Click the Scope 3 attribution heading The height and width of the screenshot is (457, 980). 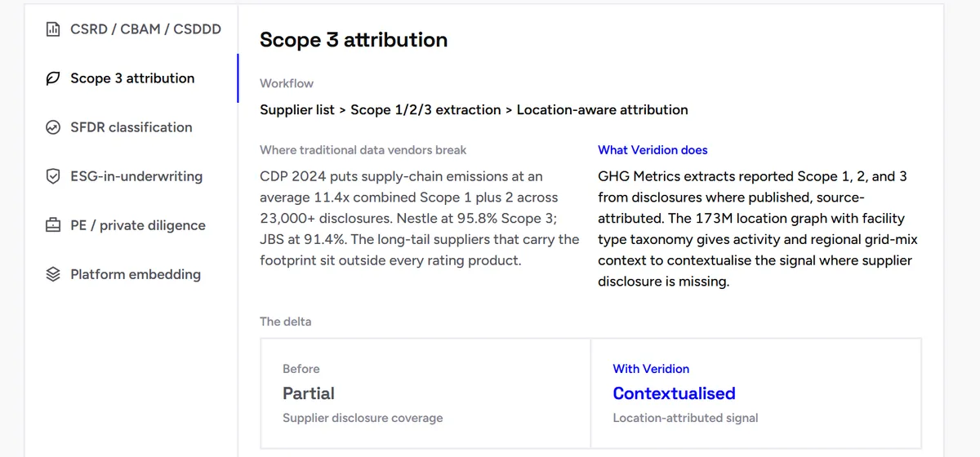354,40
